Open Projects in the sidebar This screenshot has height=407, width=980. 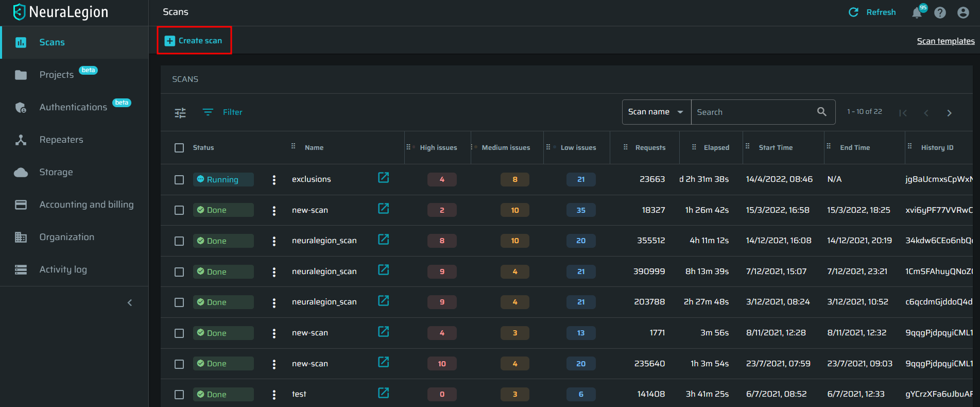pyautogui.click(x=57, y=75)
